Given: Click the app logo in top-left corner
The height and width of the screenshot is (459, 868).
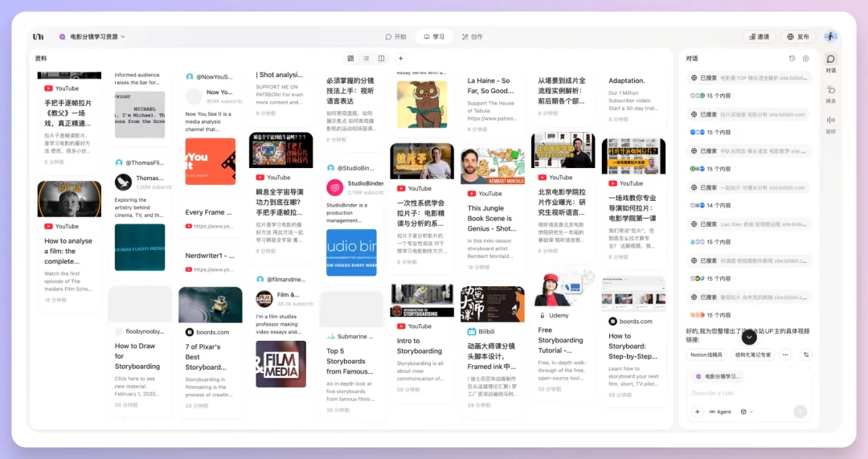Looking at the screenshot, I should pyautogui.click(x=39, y=37).
